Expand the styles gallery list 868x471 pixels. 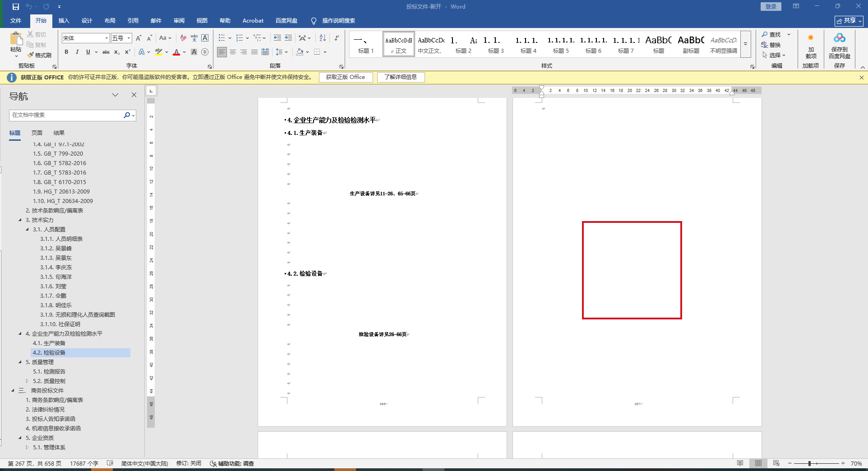point(746,44)
